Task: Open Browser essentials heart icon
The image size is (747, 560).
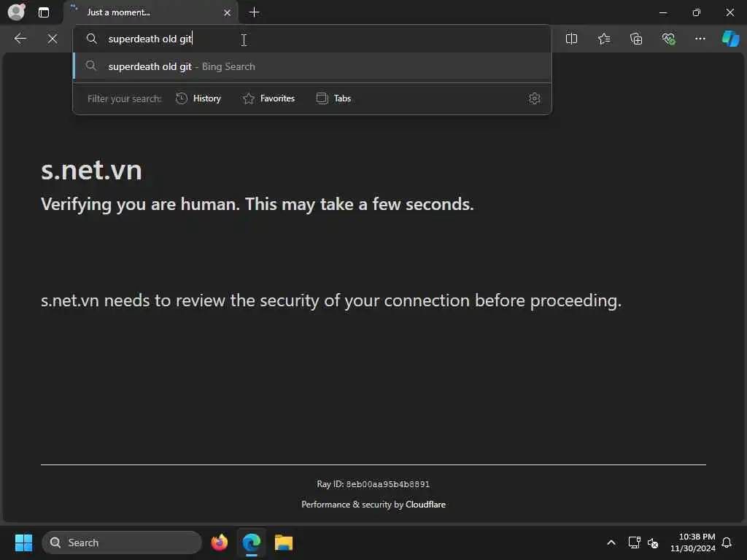Action: 668,39
